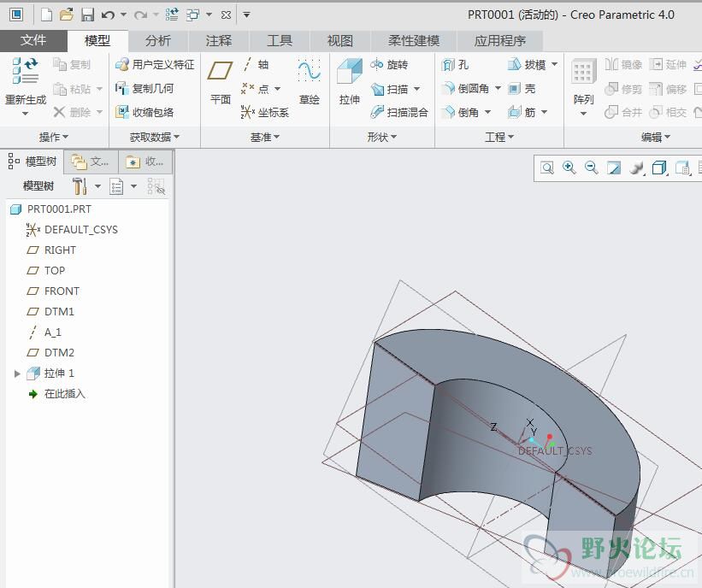This screenshot has width=702, height=588.
Task: Select the 孔 hole tool
Action: coord(455,65)
